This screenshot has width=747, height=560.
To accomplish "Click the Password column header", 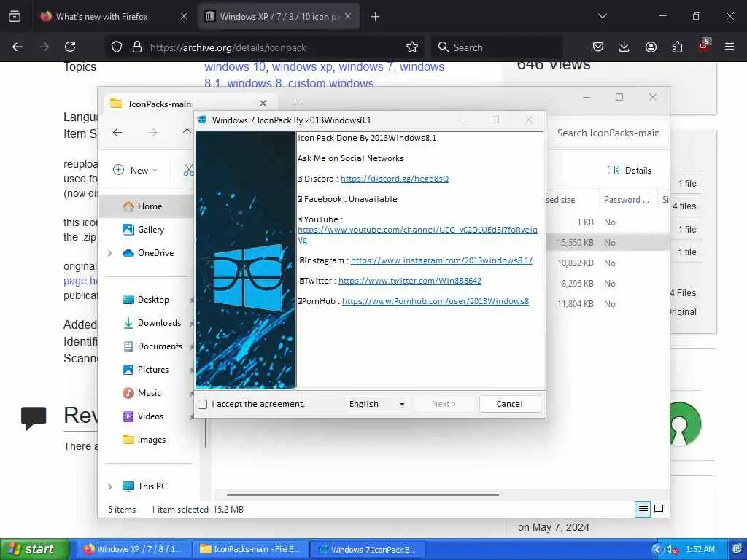I will [x=628, y=200].
